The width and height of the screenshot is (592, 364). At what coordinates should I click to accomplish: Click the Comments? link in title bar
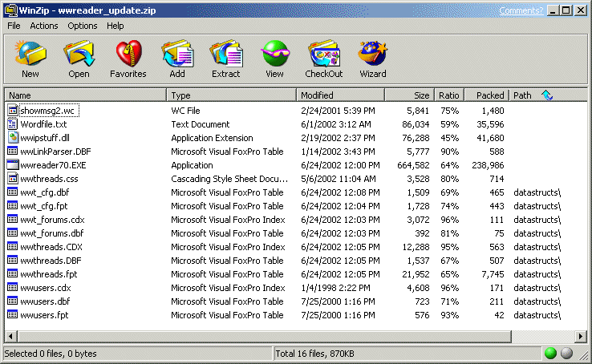tap(521, 10)
